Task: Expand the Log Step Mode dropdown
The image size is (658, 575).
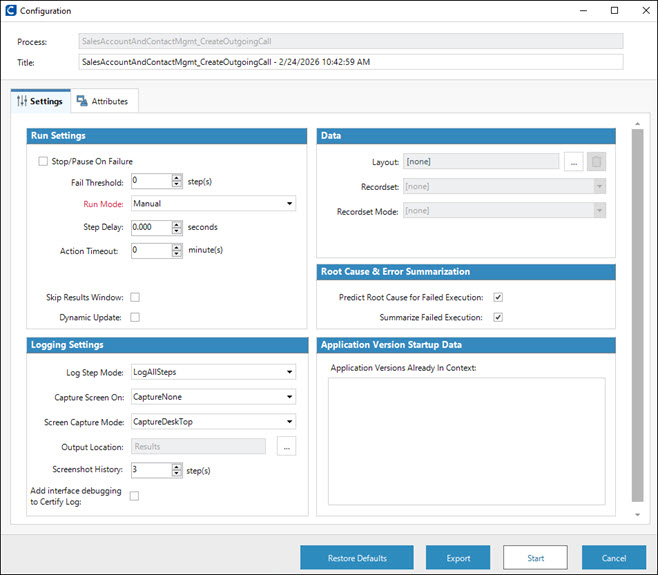Action: tap(213, 373)
